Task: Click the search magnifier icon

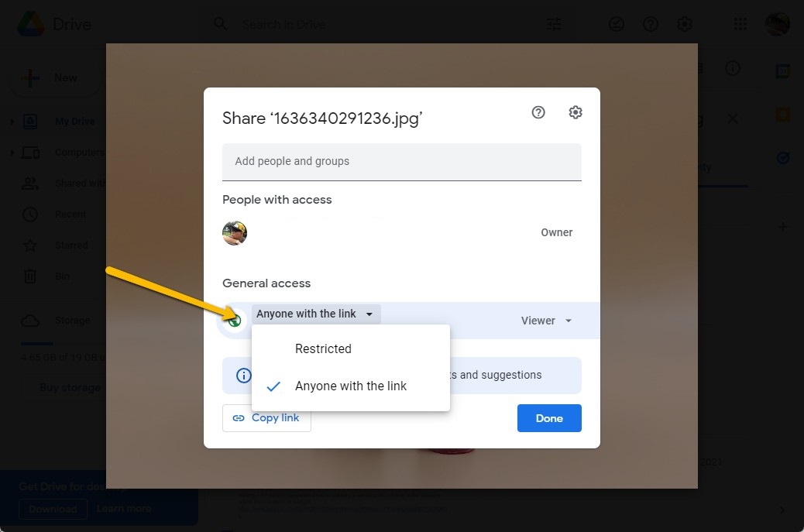Action: [221, 23]
